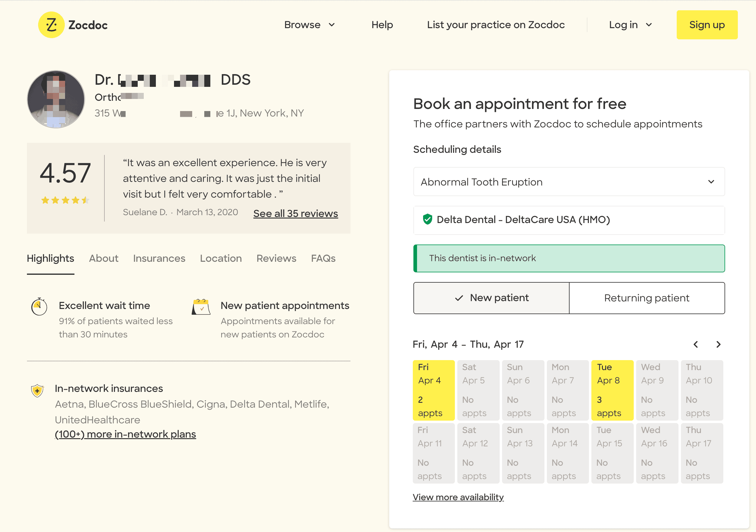Image resolution: width=756 pixels, height=532 pixels.
Task: Expand the Abnormal Tooth Eruption dropdown
Action: click(569, 182)
